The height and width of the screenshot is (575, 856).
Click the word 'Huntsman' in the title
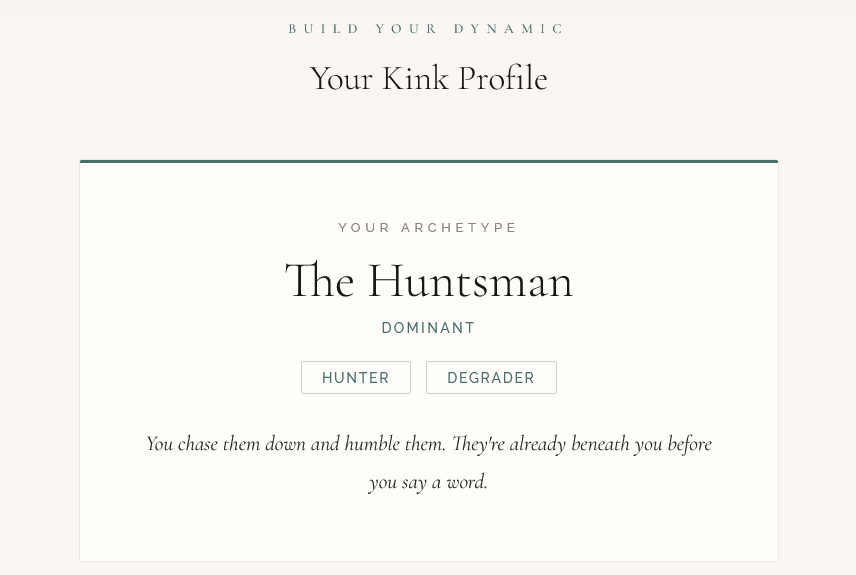pyautogui.click(x=470, y=281)
